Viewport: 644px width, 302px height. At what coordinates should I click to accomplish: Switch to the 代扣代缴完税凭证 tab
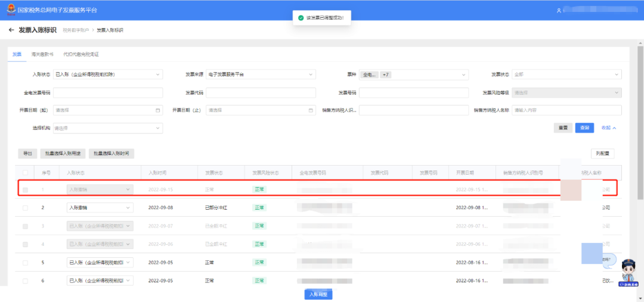(80, 54)
